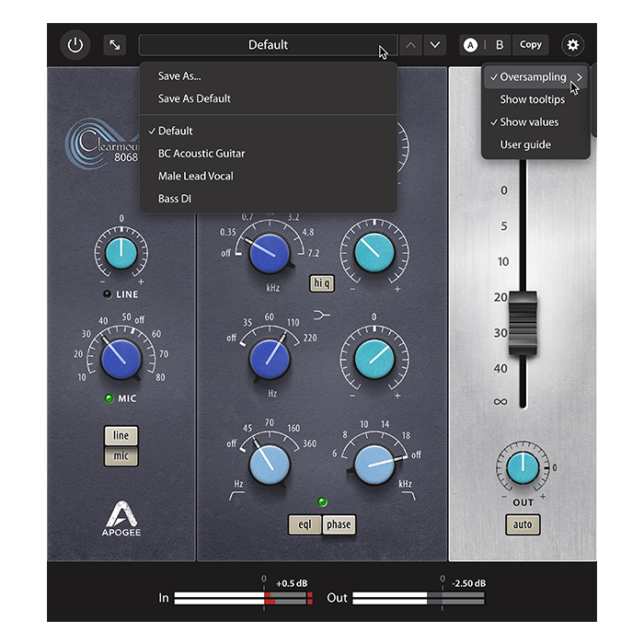The width and height of the screenshot is (644, 644).
Task: Click the Apogee logo
Action: click(x=121, y=519)
